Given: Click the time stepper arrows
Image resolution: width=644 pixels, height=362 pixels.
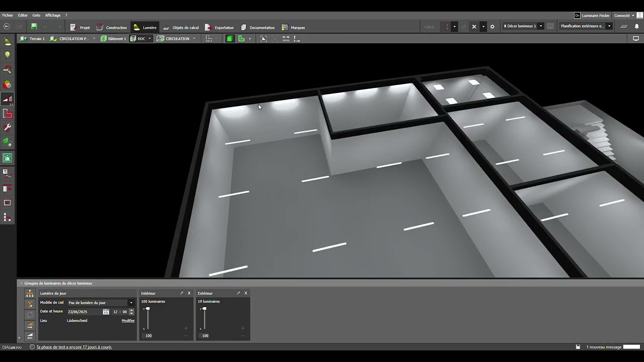Looking at the screenshot, I should [x=132, y=312].
